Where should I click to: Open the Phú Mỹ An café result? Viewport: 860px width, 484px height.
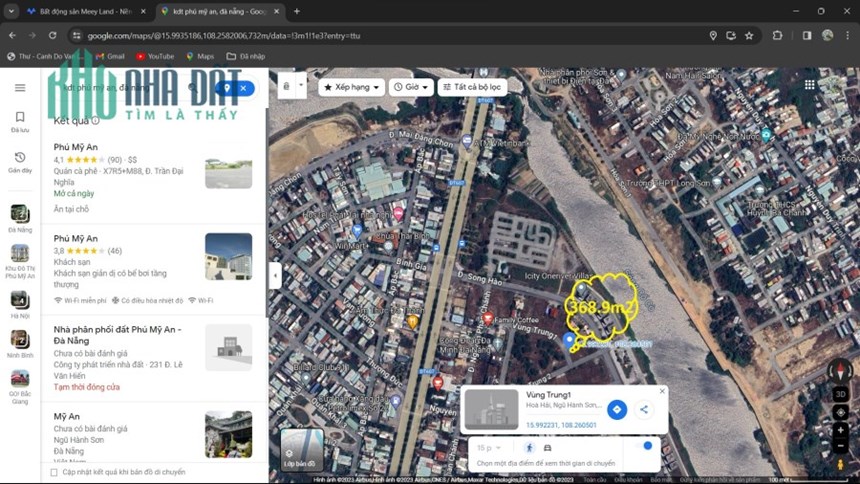[152, 177]
